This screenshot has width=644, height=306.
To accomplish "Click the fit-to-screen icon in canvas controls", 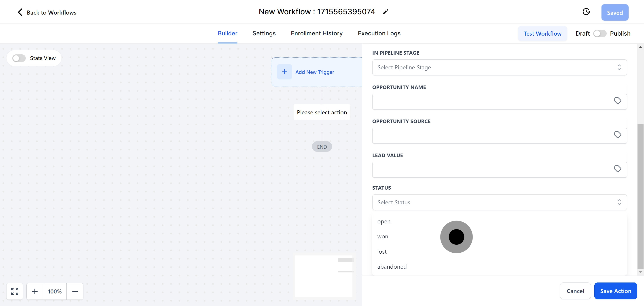I will tap(15, 291).
